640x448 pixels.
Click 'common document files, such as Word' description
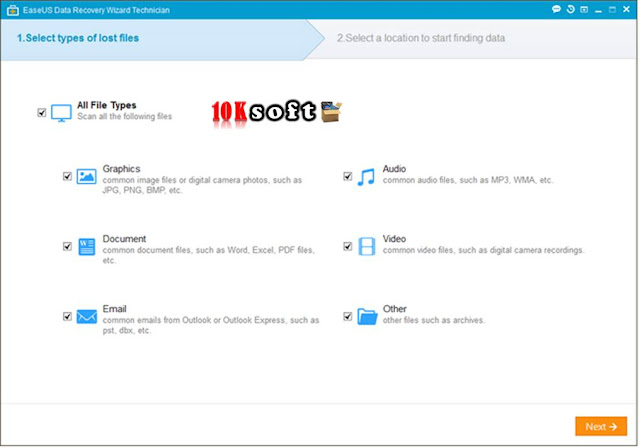tap(208, 255)
